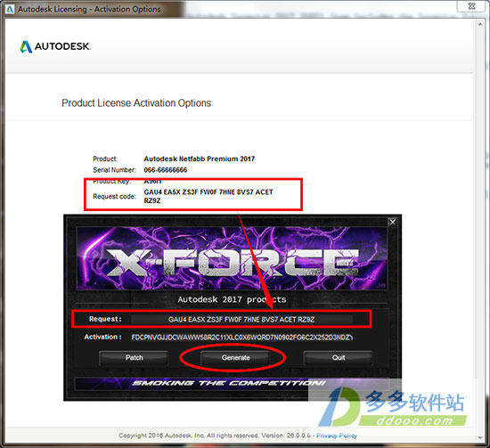
Task: Click the Autodesk title bar app icon
Action: click(10, 9)
